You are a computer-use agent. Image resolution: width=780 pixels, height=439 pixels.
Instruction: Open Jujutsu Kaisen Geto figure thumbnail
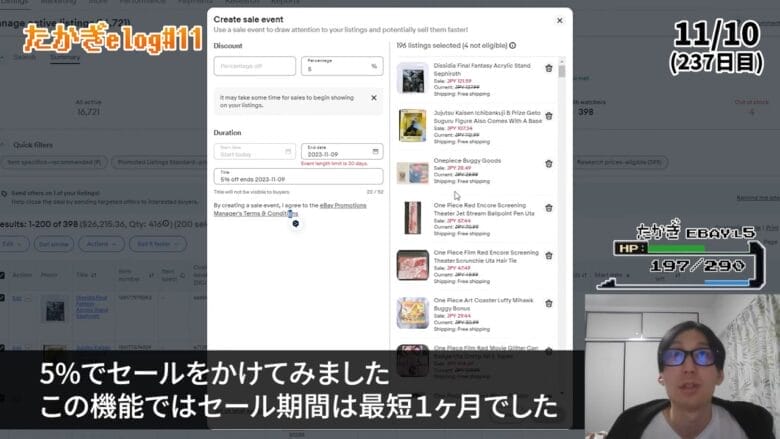(412, 125)
